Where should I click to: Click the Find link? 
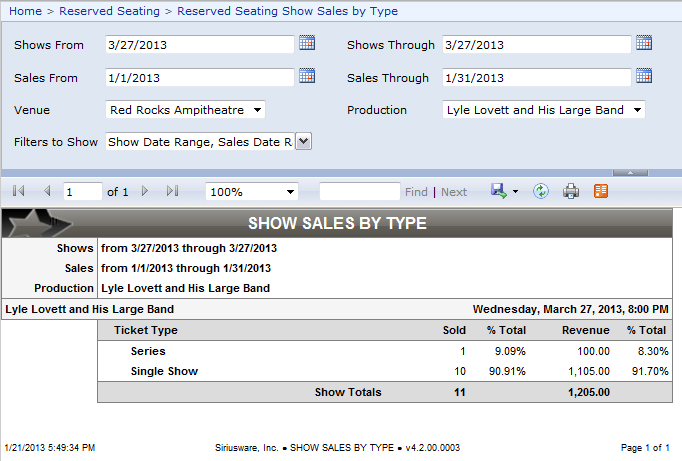(x=416, y=192)
